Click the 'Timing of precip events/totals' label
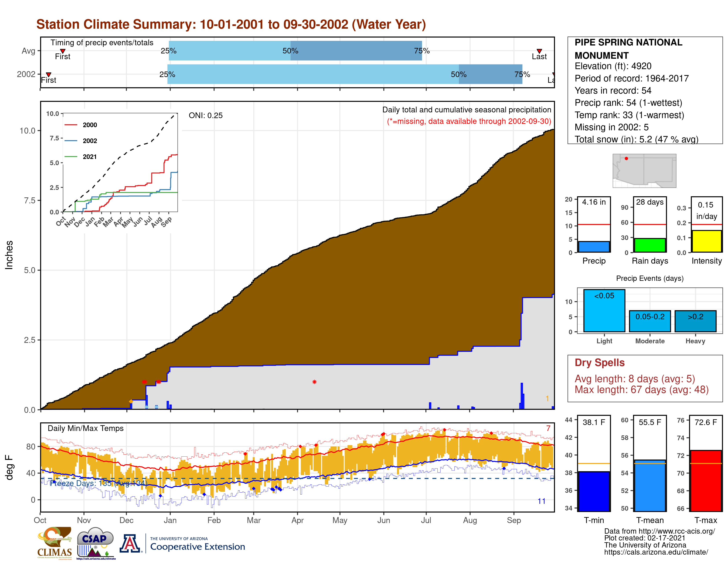This screenshot has height=563, width=728. coord(102,43)
